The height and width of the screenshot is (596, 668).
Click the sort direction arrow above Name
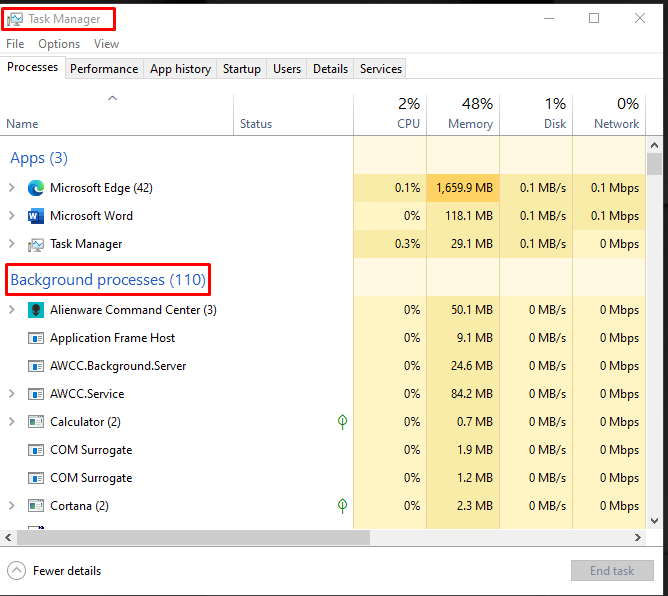tap(112, 98)
